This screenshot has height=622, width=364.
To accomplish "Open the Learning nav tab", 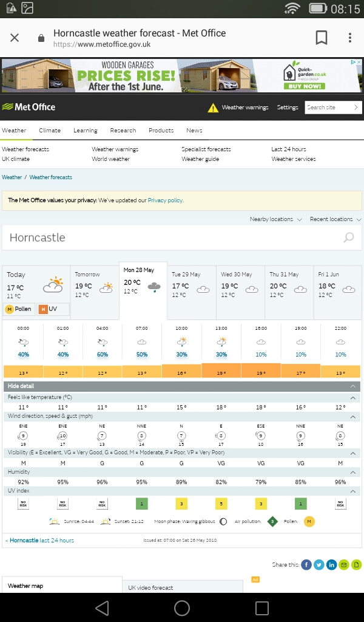I will (85, 130).
